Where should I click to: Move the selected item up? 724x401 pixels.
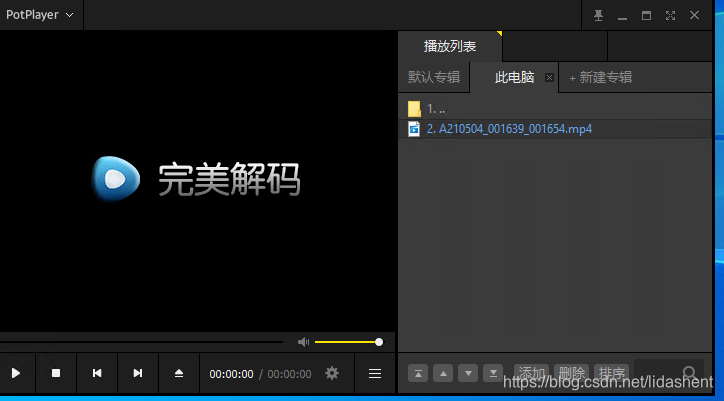click(x=443, y=373)
